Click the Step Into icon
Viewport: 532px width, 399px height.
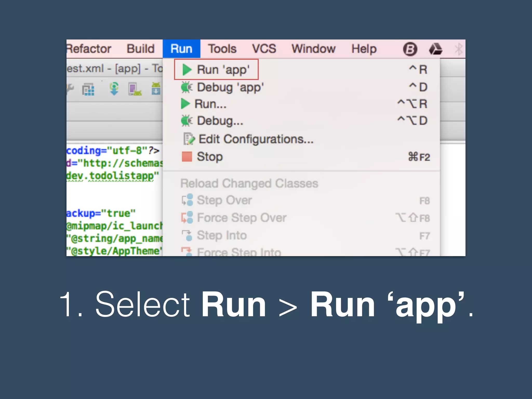click(x=187, y=235)
